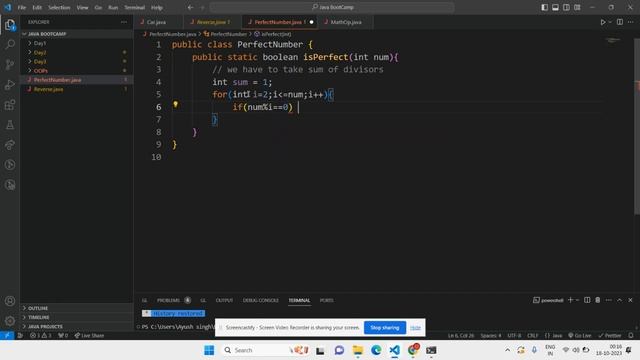Open the Extensions view

(x=10, y=105)
